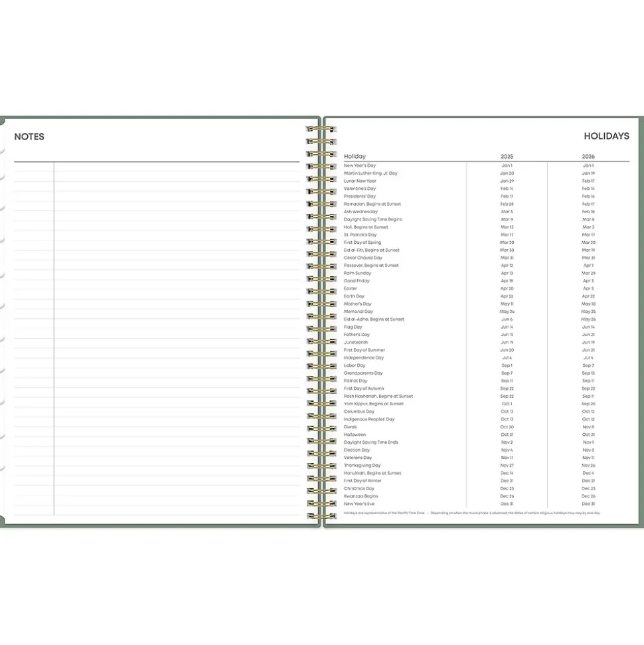Select the Holiday column header
The width and height of the screenshot is (644, 645).
pos(355,157)
